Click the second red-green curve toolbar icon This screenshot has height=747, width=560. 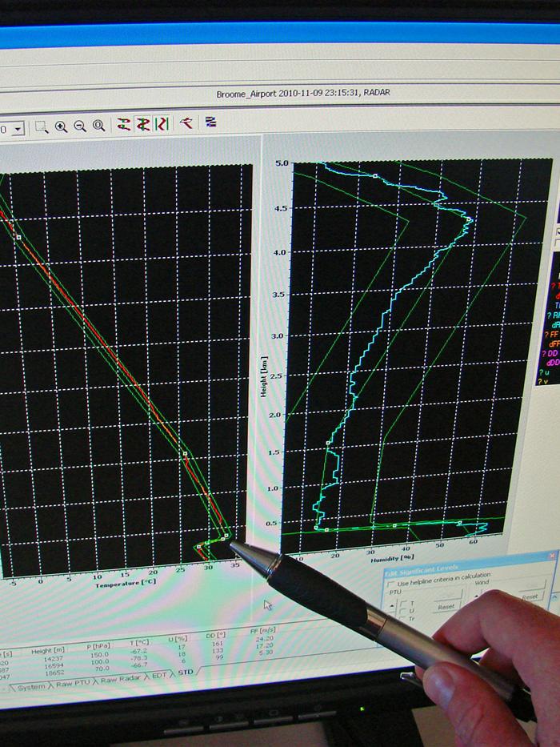pyautogui.click(x=143, y=124)
